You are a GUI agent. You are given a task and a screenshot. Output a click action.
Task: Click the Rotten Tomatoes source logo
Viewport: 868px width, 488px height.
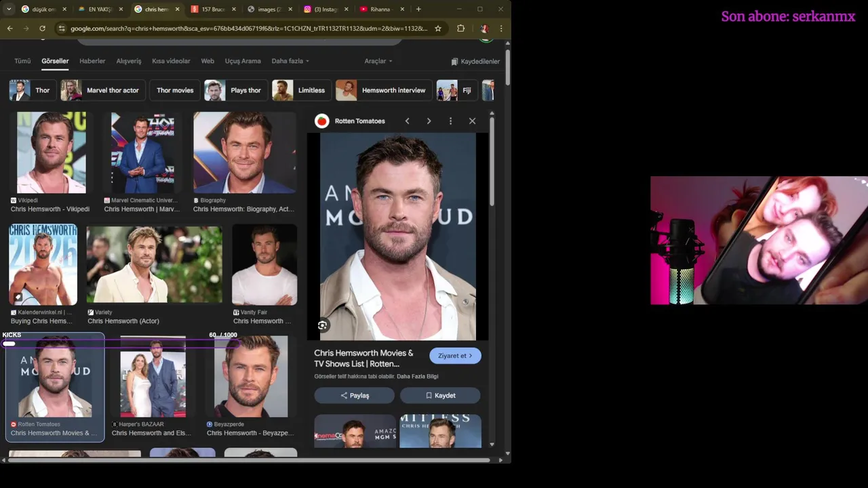point(322,121)
